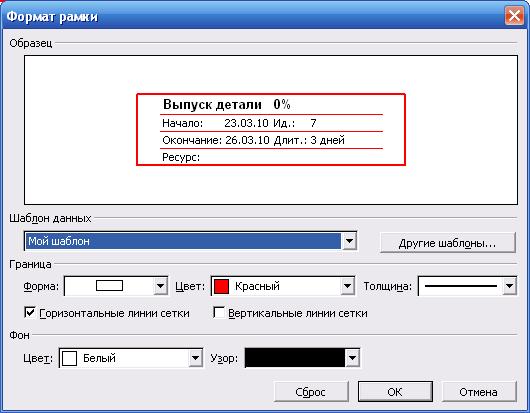
Task: Expand the Форма border shape dropdown
Action: coord(160,286)
